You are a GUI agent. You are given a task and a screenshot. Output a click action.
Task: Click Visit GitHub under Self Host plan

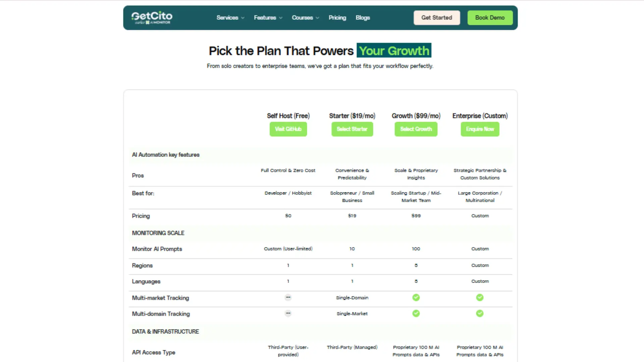point(288,129)
